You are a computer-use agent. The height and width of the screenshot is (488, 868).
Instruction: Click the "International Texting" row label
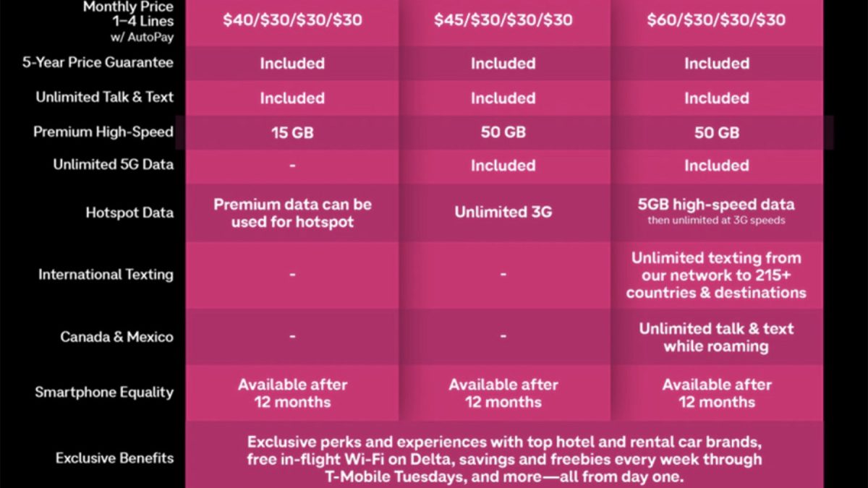[106, 275]
